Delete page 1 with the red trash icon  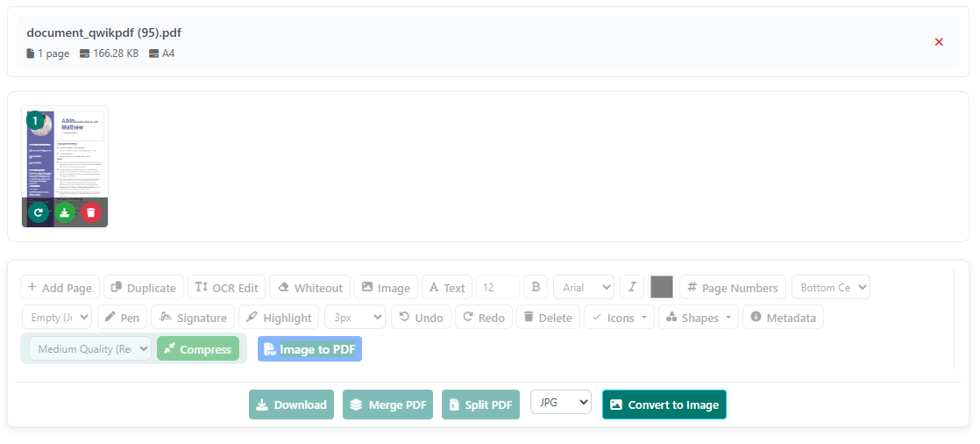click(x=91, y=212)
